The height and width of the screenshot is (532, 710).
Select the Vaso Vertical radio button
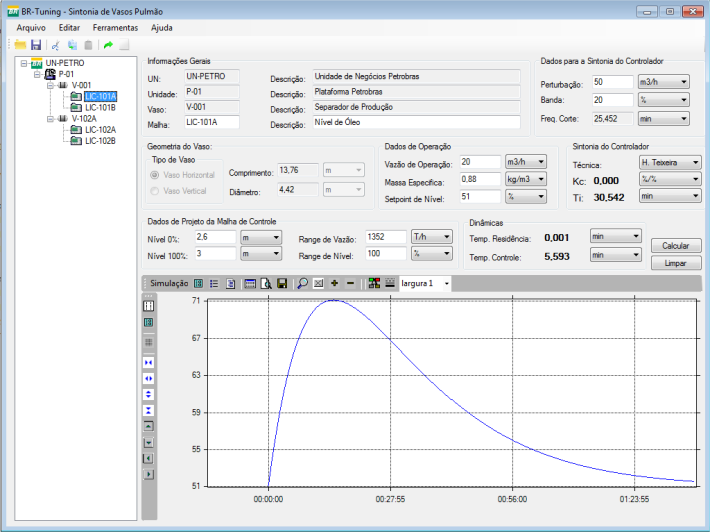point(155,191)
